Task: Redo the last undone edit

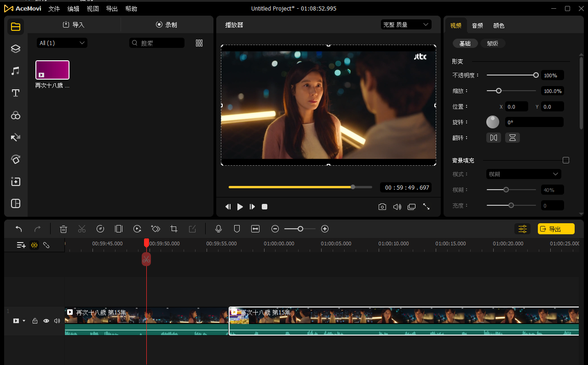Action: 38,229
